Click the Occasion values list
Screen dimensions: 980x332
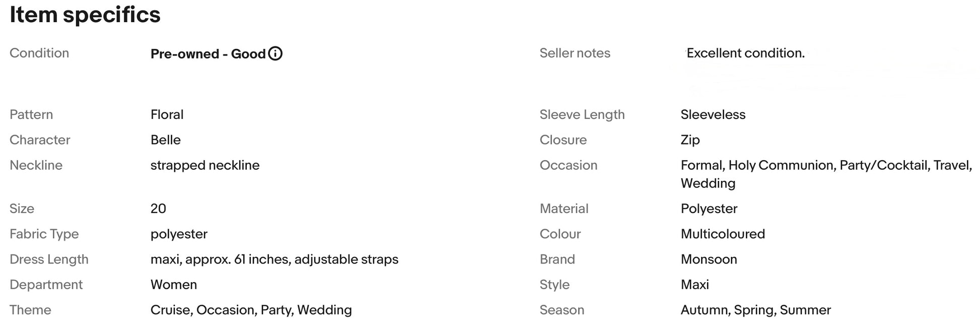tap(826, 174)
